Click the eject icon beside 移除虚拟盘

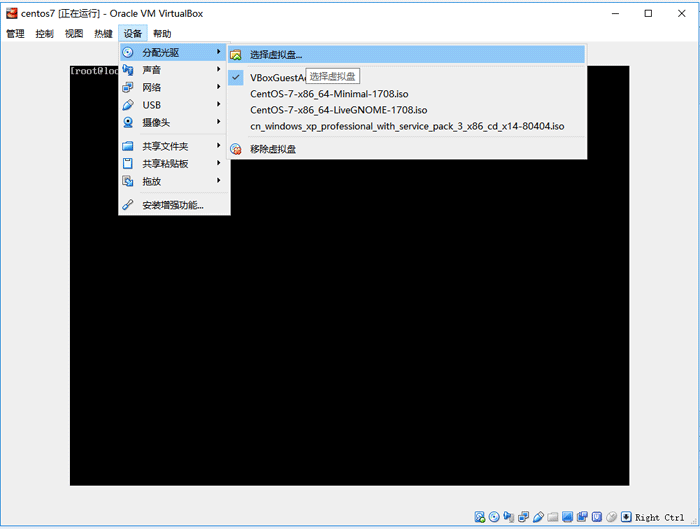[x=236, y=149]
